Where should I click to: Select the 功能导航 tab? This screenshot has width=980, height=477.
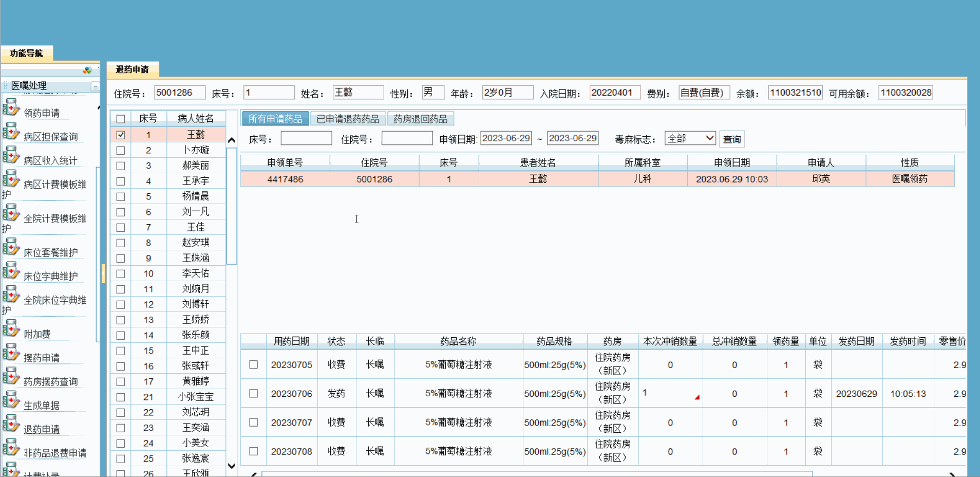pos(26,53)
